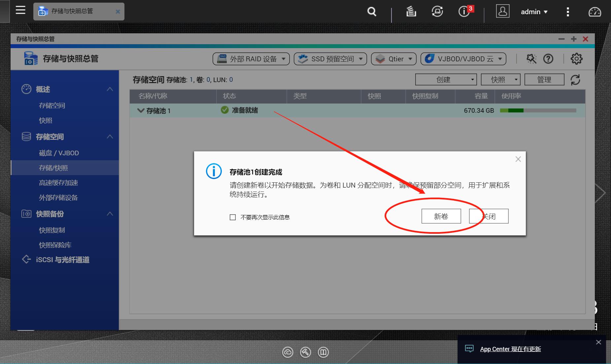Click the usage bar of 存储池 1
The height and width of the screenshot is (364, 611).
click(538, 110)
